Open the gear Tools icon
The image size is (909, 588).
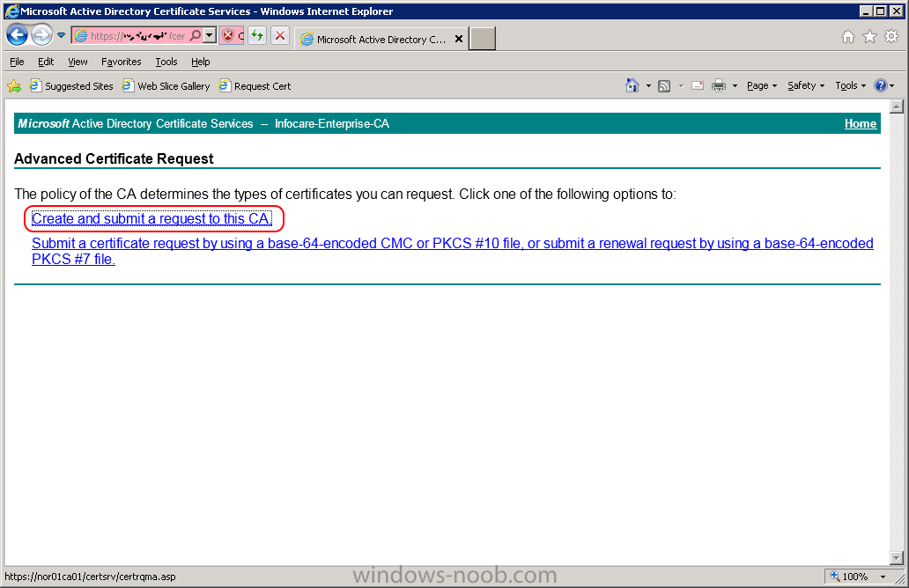(x=891, y=37)
